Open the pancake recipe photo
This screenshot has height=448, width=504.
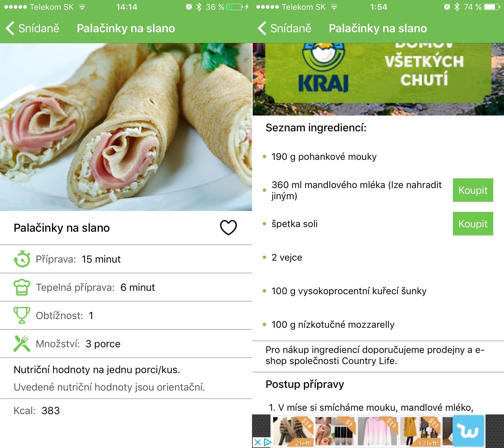[x=126, y=127]
